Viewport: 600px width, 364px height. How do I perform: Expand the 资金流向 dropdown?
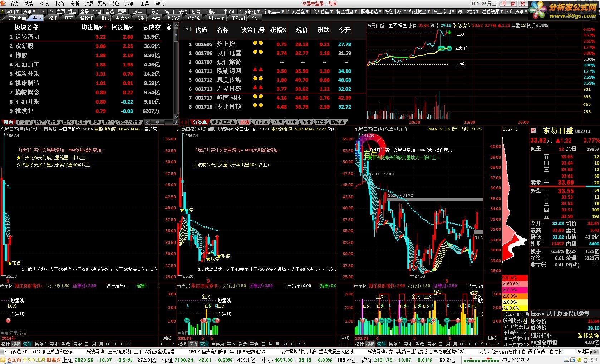coord(444,11)
